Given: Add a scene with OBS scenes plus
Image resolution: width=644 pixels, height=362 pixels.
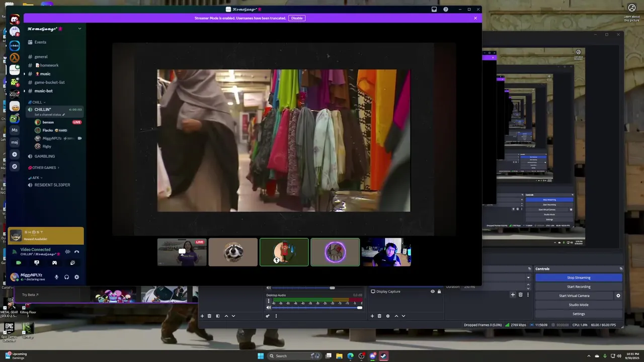Looking at the screenshot, I should tap(202, 316).
